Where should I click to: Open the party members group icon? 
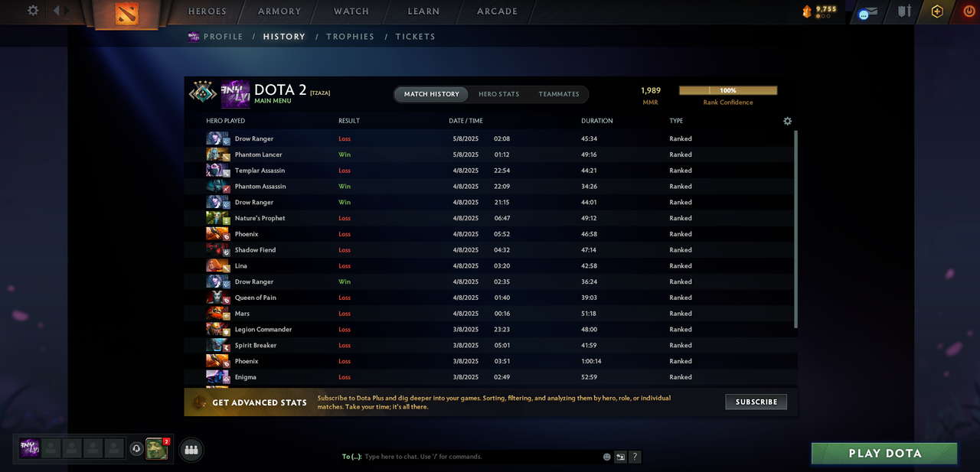(x=191, y=450)
